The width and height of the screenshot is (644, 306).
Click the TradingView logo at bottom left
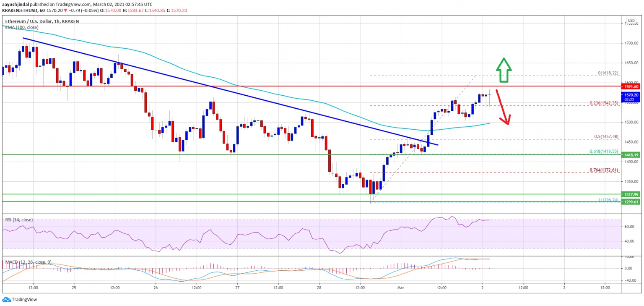pos(19,299)
